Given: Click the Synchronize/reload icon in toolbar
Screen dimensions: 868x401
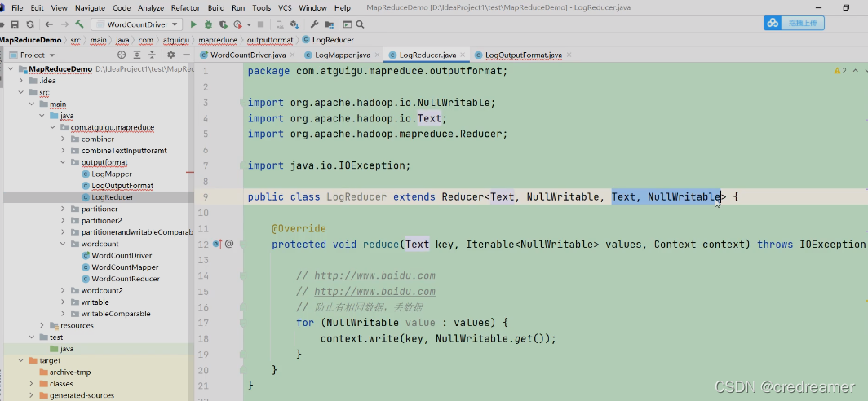Looking at the screenshot, I should click(x=30, y=24).
